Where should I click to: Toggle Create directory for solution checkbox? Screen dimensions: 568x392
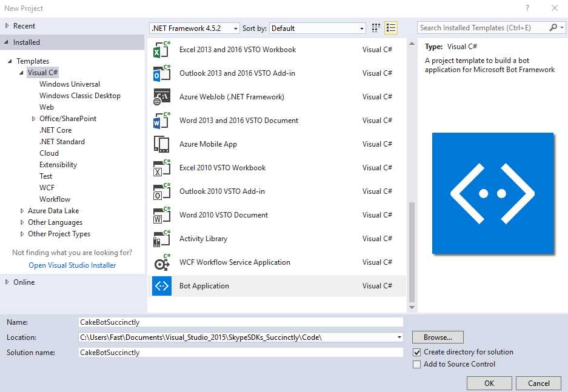(417, 352)
